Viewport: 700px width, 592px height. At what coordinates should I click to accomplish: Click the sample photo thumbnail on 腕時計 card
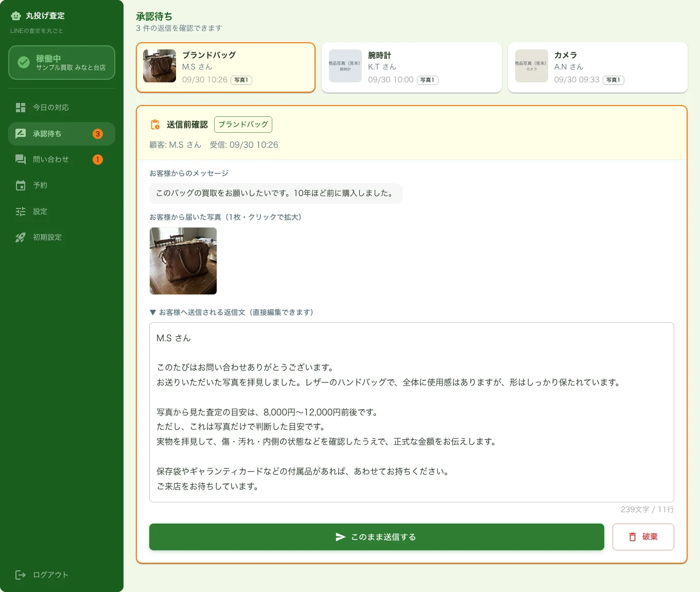tap(345, 66)
